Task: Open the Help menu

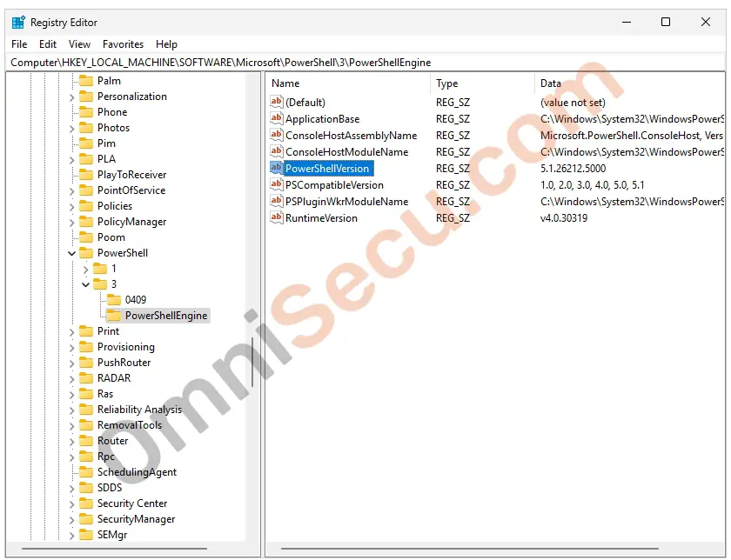Action: [x=166, y=44]
